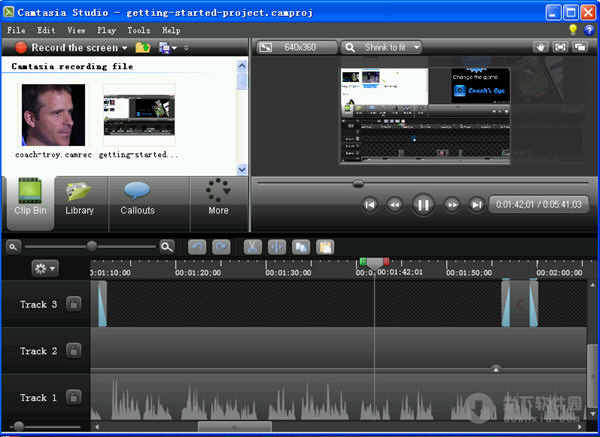
Task: Open the Clip Bin tab
Action: pyautogui.click(x=30, y=203)
